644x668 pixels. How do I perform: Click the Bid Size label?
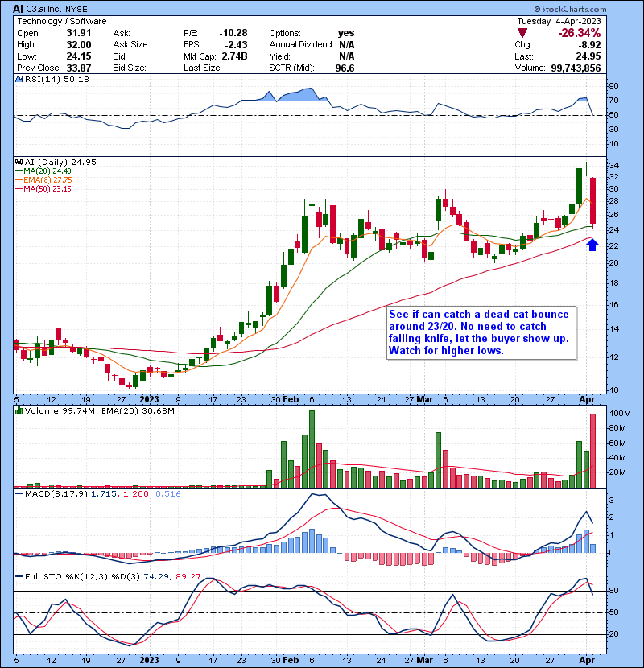click(x=130, y=68)
